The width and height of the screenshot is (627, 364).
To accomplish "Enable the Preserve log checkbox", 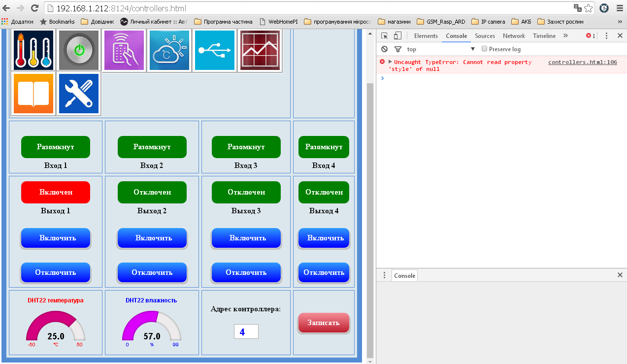I will click(x=484, y=49).
